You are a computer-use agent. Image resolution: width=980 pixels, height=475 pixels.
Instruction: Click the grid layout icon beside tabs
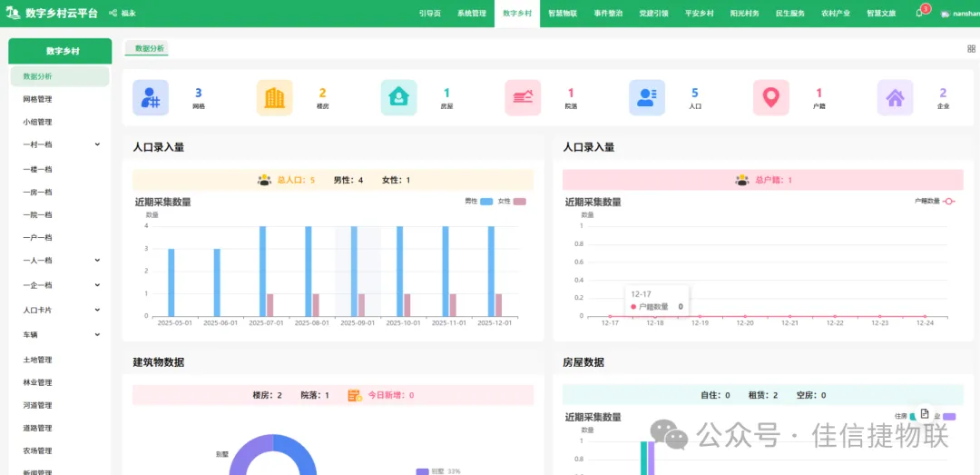click(971, 49)
